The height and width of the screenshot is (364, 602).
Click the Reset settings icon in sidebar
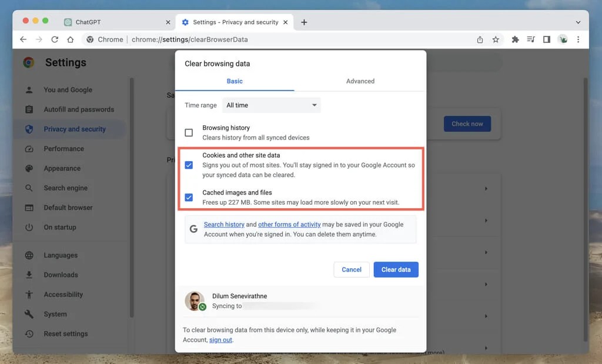[x=31, y=333]
